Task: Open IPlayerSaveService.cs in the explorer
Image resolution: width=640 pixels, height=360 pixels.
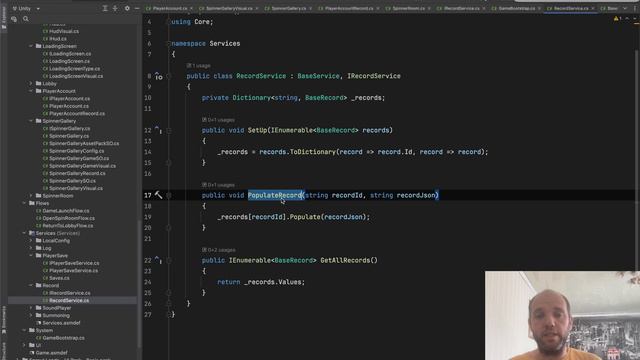Action: click(x=71, y=263)
